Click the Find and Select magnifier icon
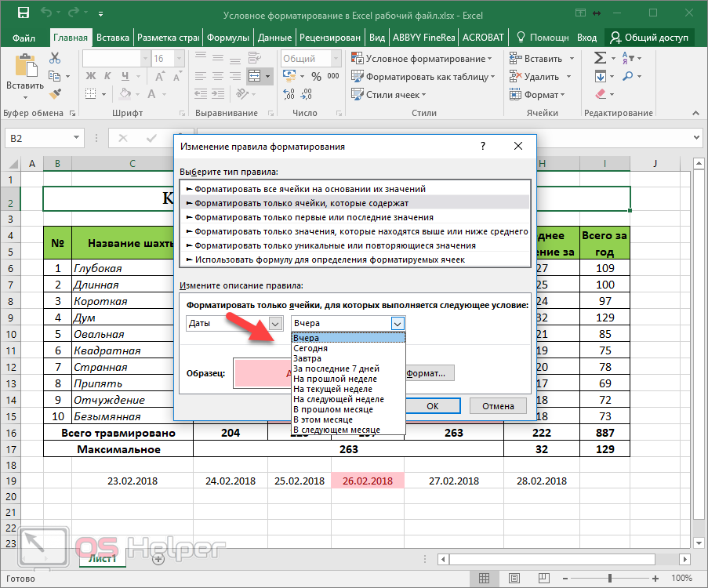 [627, 76]
